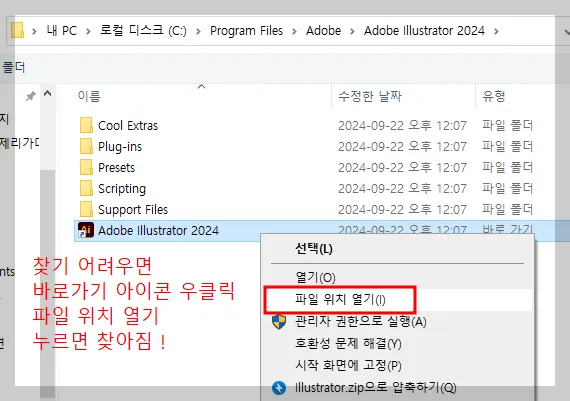This screenshot has height=401, width=570.
Task: Go to 내 PC in breadcrumb
Action: (61, 31)
